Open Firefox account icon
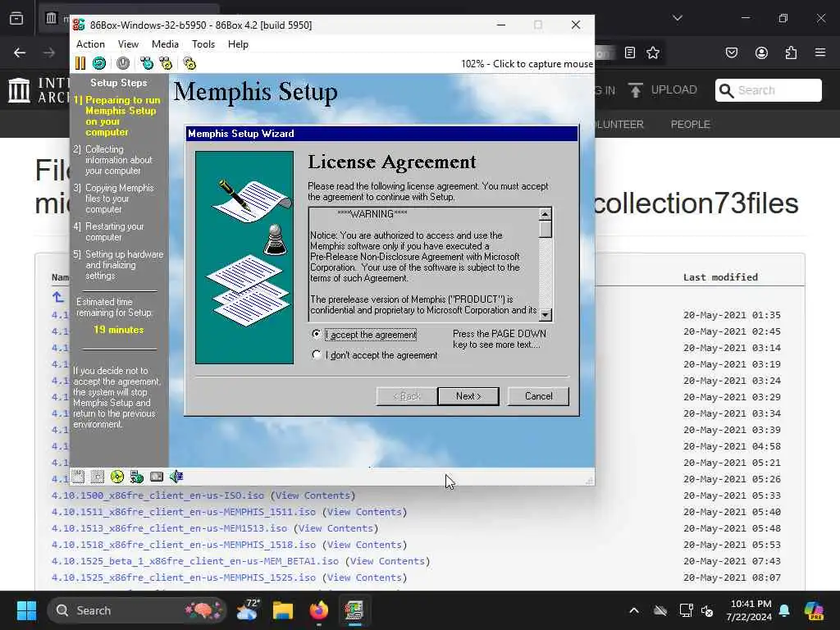Screen dimensions: 840x630 point(761,52)
